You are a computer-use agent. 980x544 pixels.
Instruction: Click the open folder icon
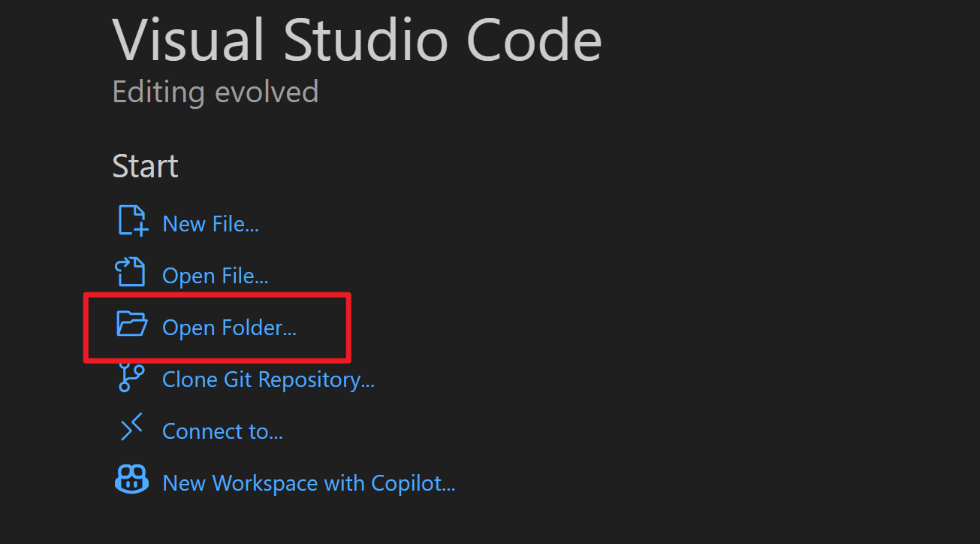point(131,324)
